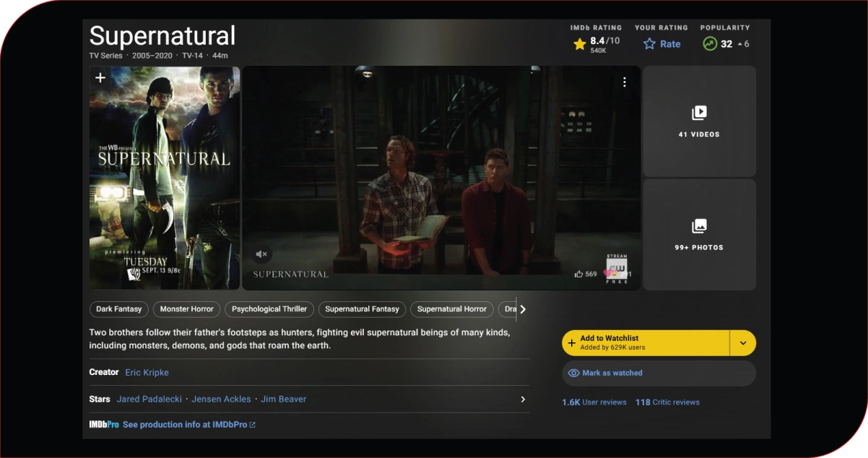868x458 pixels.
Task: Open the 41 Videos tile
Action: [x=699, y=121]
